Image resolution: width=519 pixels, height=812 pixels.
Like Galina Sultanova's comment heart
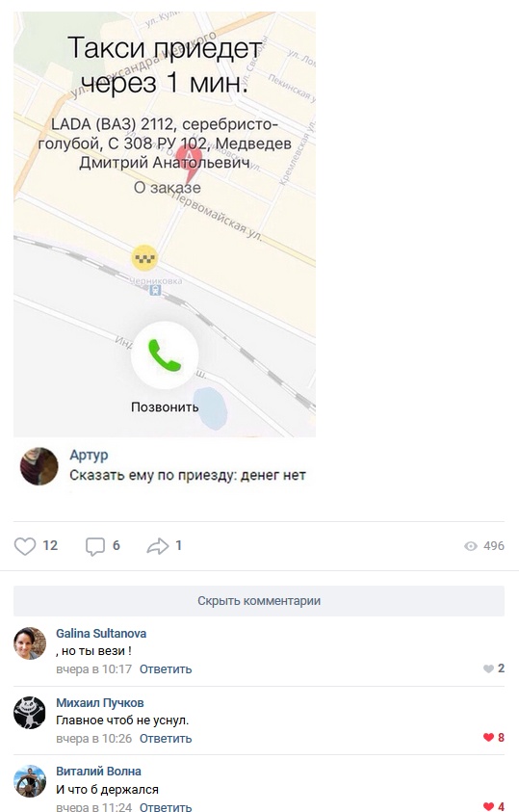click(488, 668)
